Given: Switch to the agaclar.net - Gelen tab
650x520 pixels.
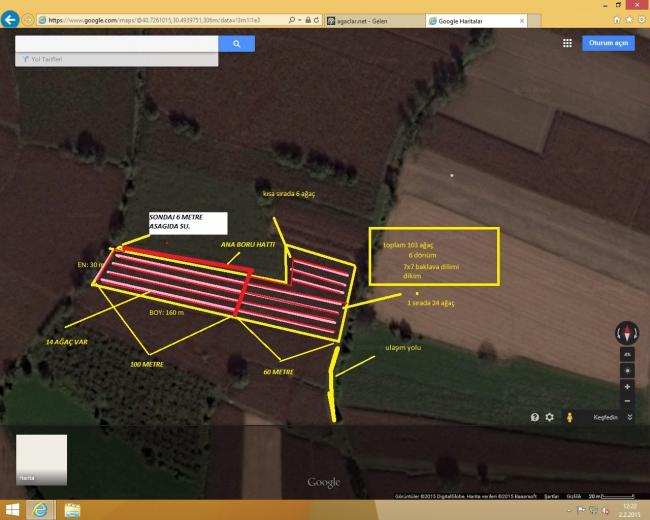Looking at the screenshot, I should coord(375,21).
